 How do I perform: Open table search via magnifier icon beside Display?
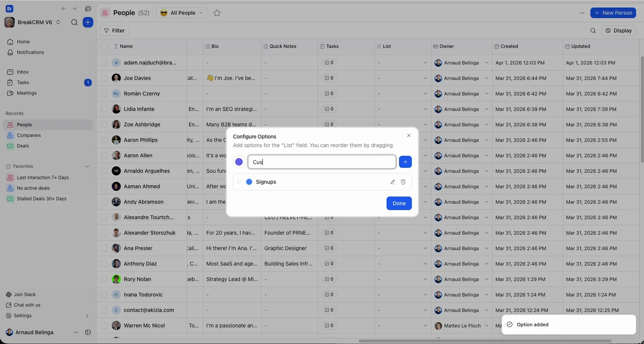pos(593,31)
